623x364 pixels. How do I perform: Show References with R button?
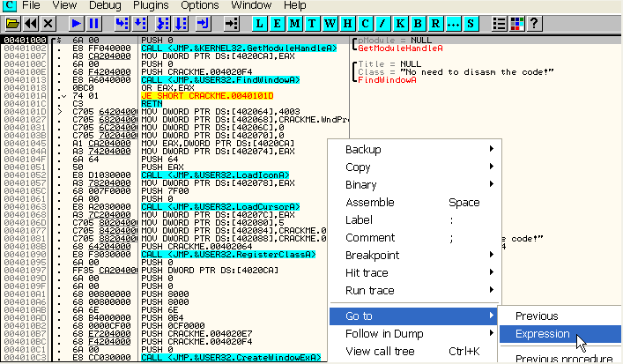[435, 24]
